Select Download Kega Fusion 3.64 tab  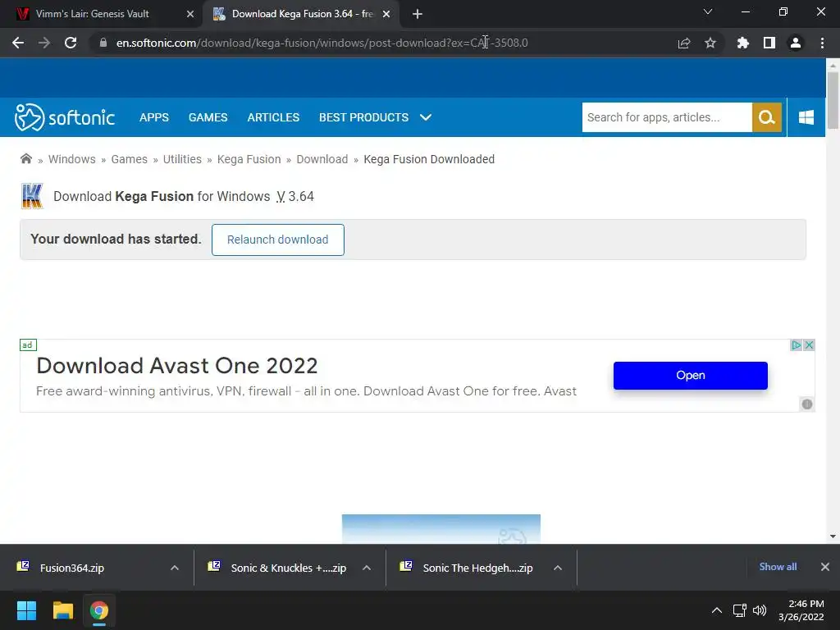[302, 14]
